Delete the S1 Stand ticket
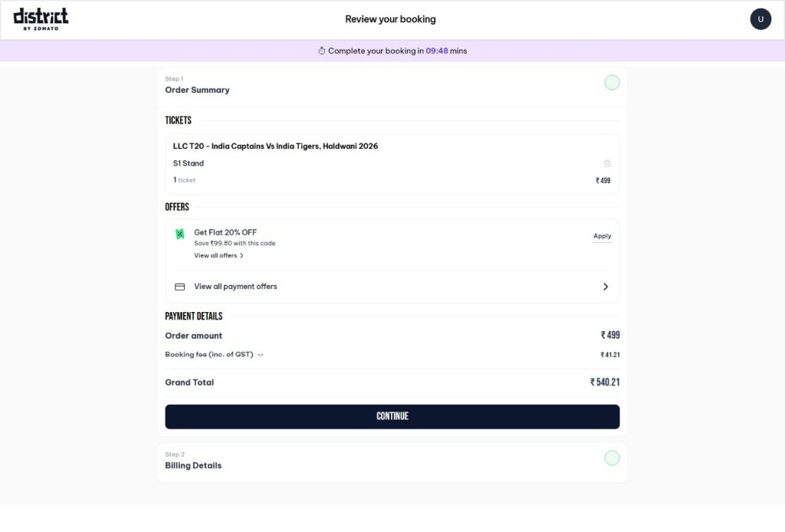785x532 pixels. (x=606, y=163)
